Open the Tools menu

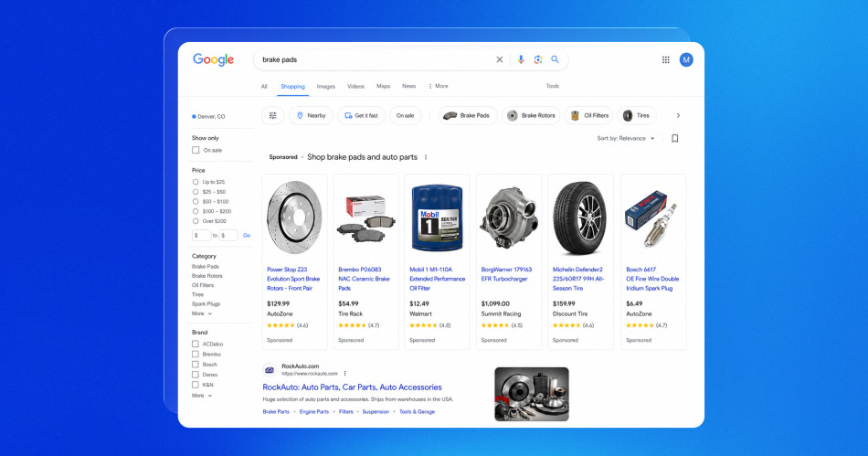pos(553,86)
